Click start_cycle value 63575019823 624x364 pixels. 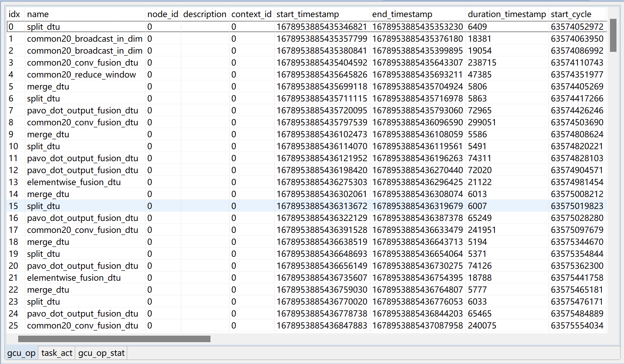(x=577, y=206)
